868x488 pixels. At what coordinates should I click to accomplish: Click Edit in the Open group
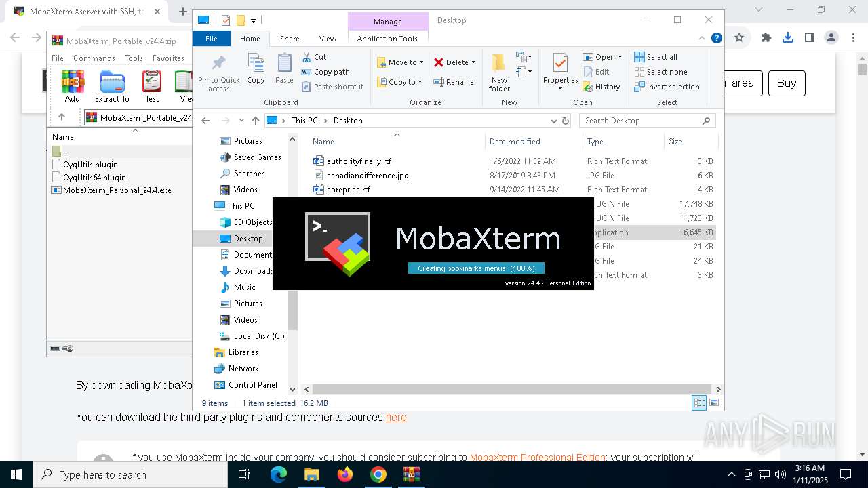[x=596, y=72]
